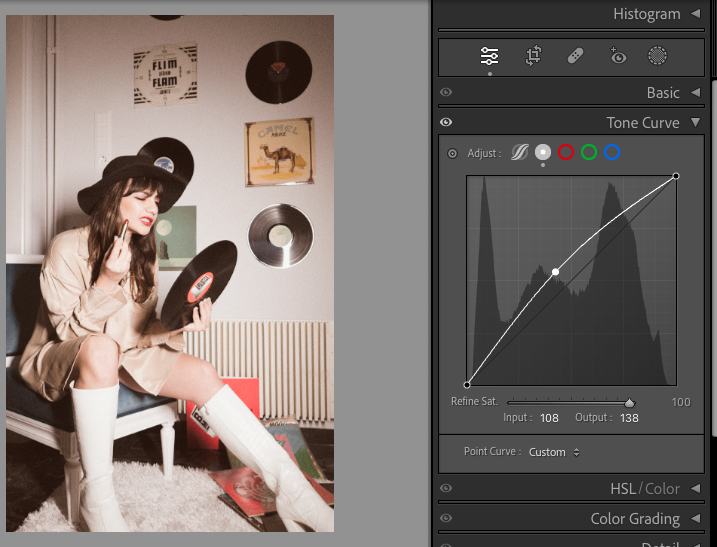Expand the Histogram panel
Viewport: 717px width, 547px height.
695,14
